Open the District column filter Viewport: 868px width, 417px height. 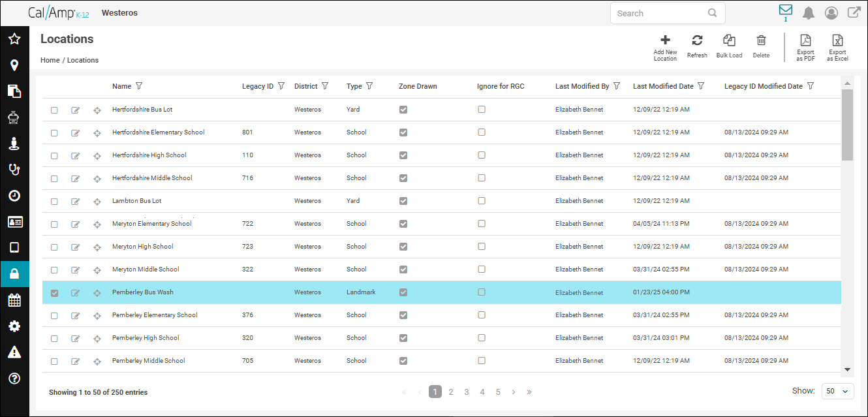point(325,86)
